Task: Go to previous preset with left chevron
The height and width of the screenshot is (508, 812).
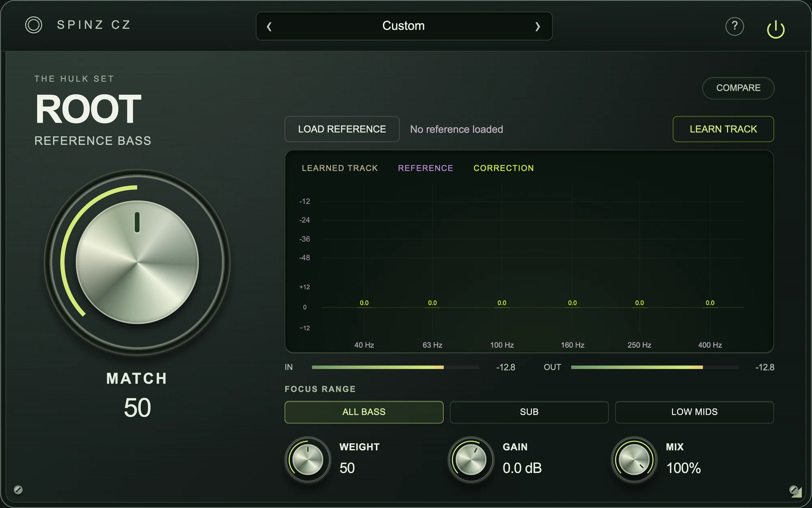Action: [x=269, y=26]
